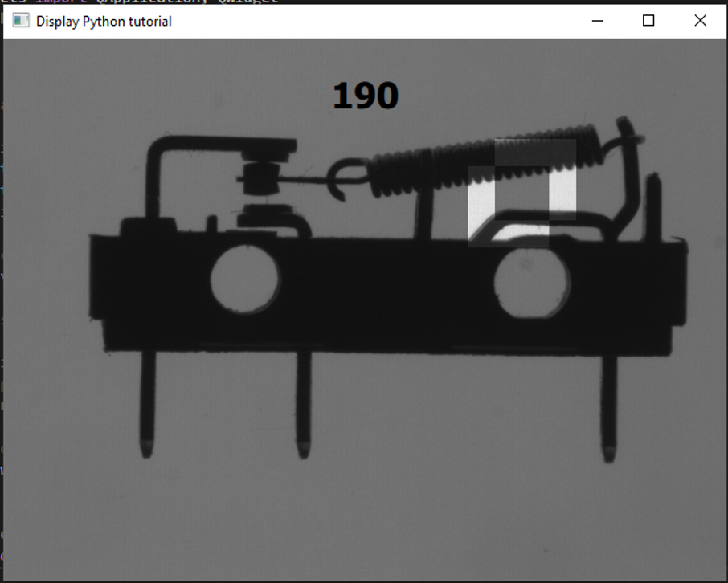Viewport: 728px width, 583px height.
Task: Click the hook at the spring's left end
Action: click(344, 177)
